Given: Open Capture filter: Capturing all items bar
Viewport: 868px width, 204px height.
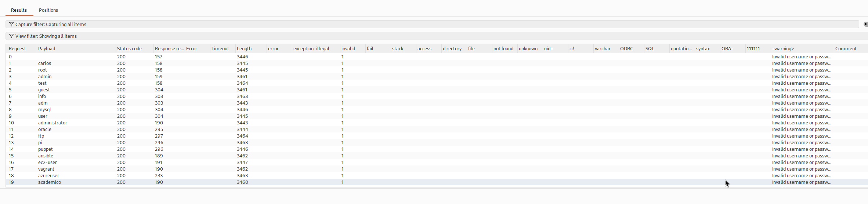Looking at the screenshot, I should (432, 24).
